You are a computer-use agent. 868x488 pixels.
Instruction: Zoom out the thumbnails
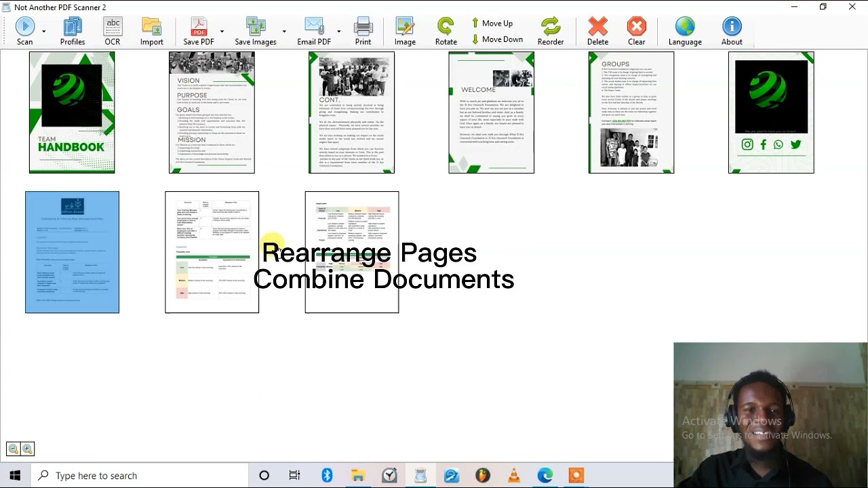click(x=14, y=449)
